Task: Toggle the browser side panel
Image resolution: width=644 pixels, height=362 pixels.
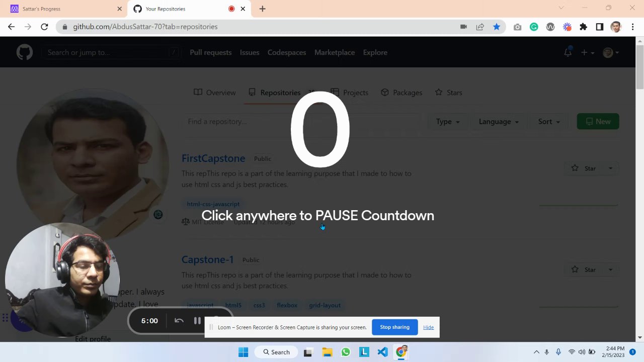Action: [599, 27]
